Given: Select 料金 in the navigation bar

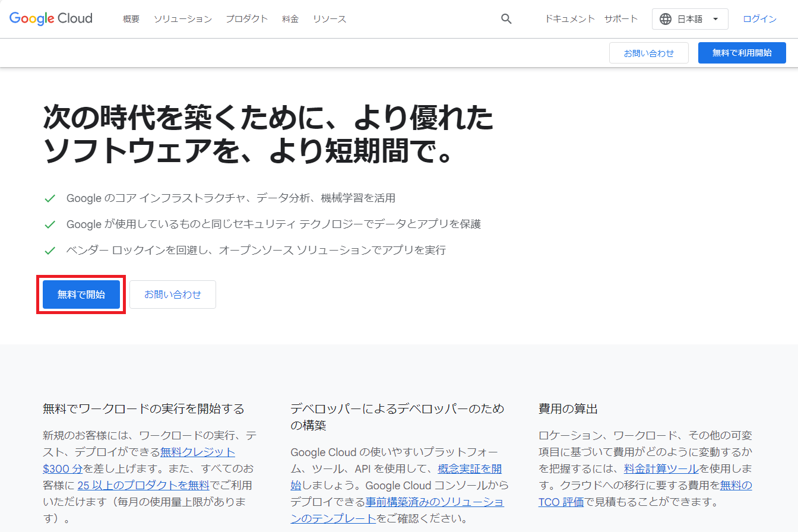Looking at the screenshot, I should 290,19.
